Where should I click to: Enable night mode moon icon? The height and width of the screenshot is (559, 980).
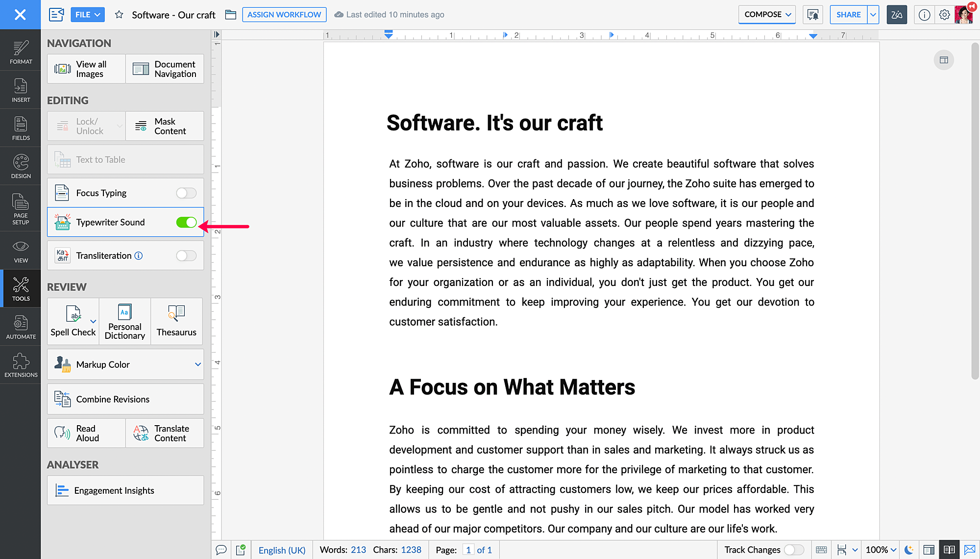(908, 550)
